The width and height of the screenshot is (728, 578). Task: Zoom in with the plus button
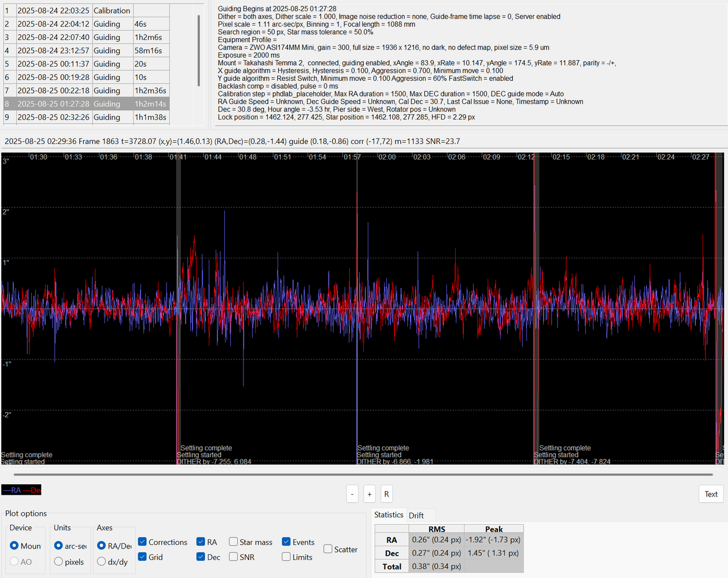pos(369,494)
